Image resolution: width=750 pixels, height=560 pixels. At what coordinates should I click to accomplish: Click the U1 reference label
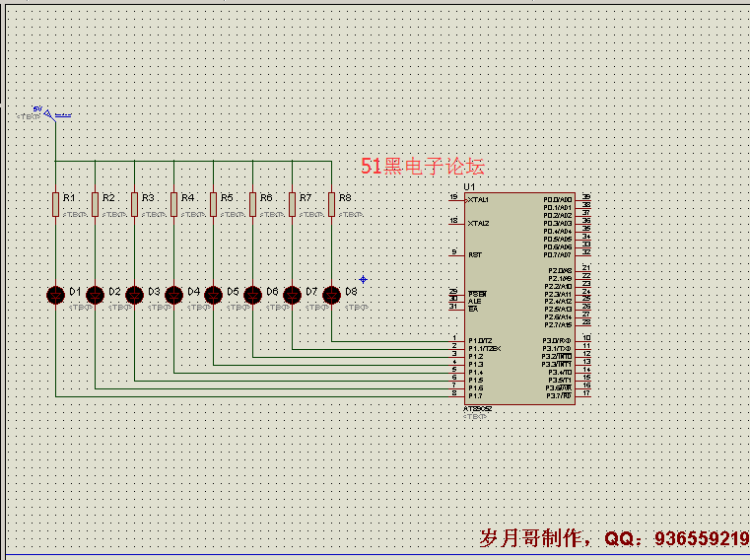point(469,186)
